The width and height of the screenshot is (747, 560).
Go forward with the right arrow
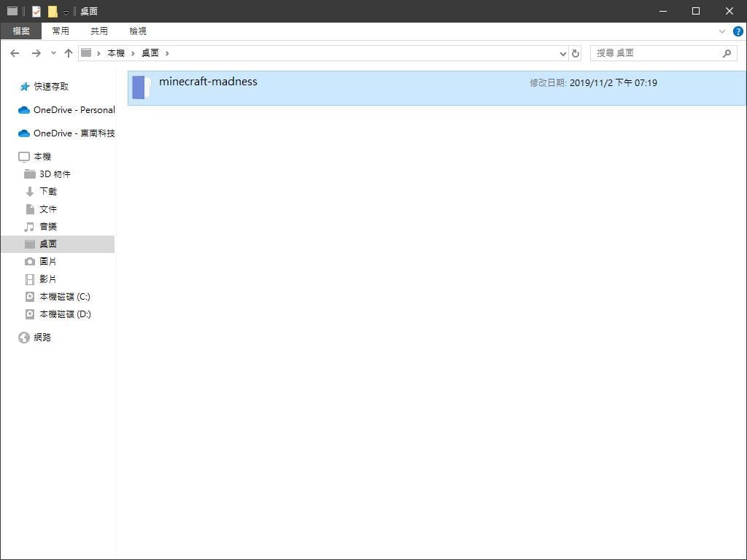pos(36,53)
